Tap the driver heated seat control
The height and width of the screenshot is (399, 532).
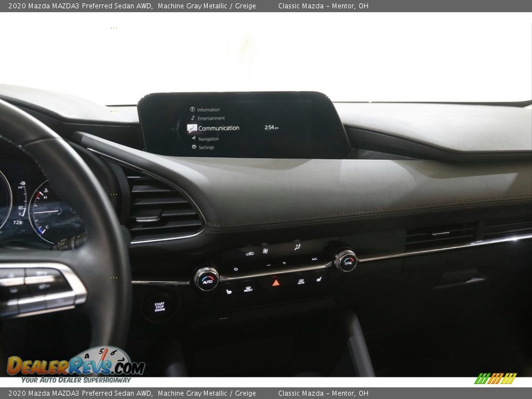pos(229,291)
